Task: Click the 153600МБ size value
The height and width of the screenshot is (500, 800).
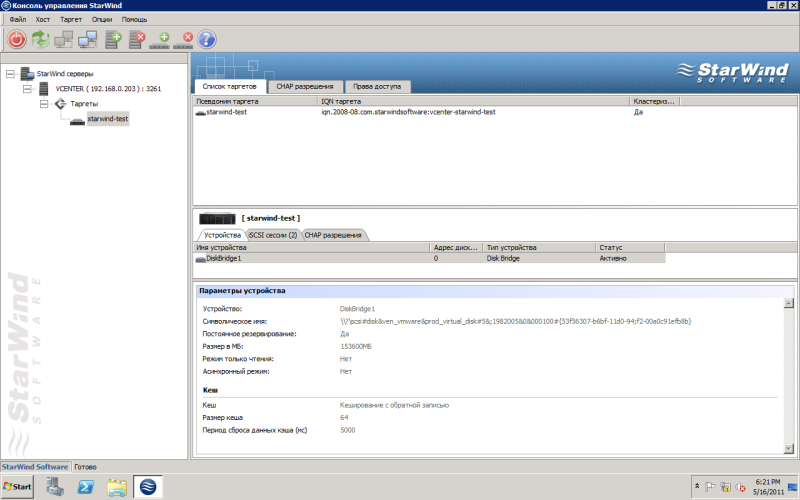Action: (x=356, y=346)
